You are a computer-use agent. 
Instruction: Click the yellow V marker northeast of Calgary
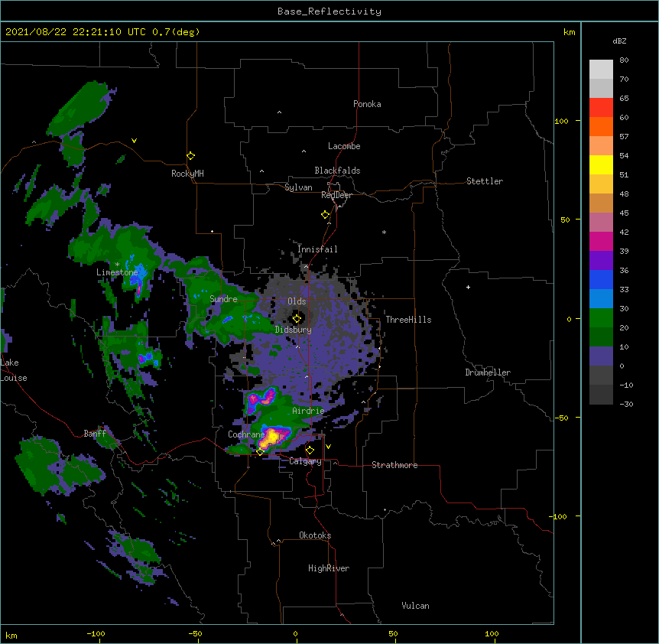328,447
